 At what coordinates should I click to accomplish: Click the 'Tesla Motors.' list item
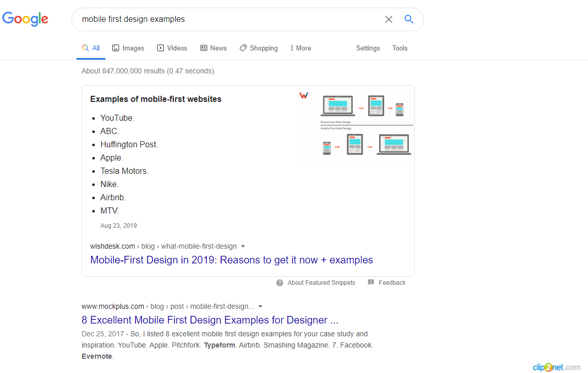tap(124, 171)
